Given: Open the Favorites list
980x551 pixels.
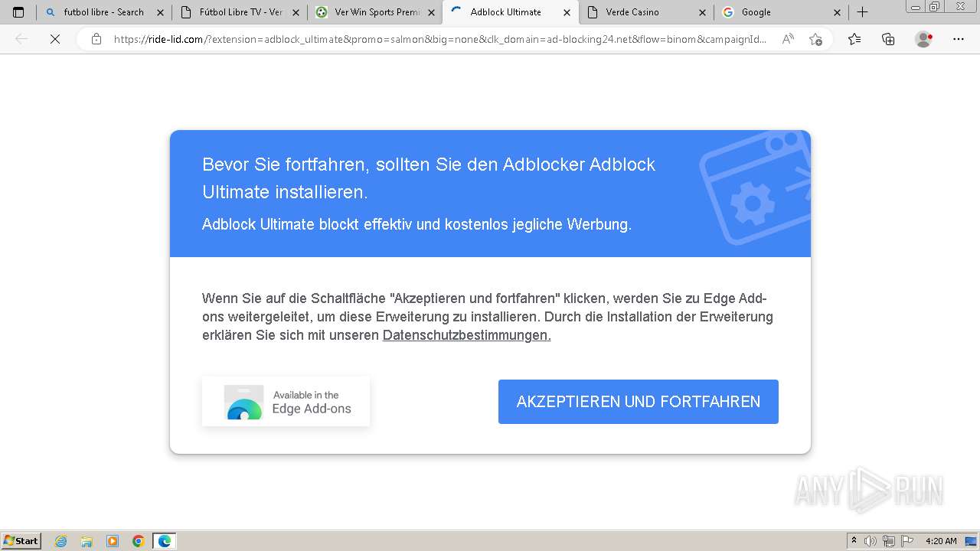Looking at the screenshot, I should [854, 39].
